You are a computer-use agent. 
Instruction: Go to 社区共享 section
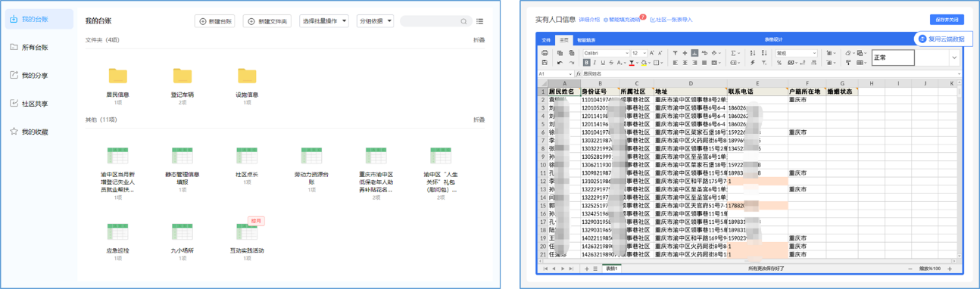click(35, 104)
